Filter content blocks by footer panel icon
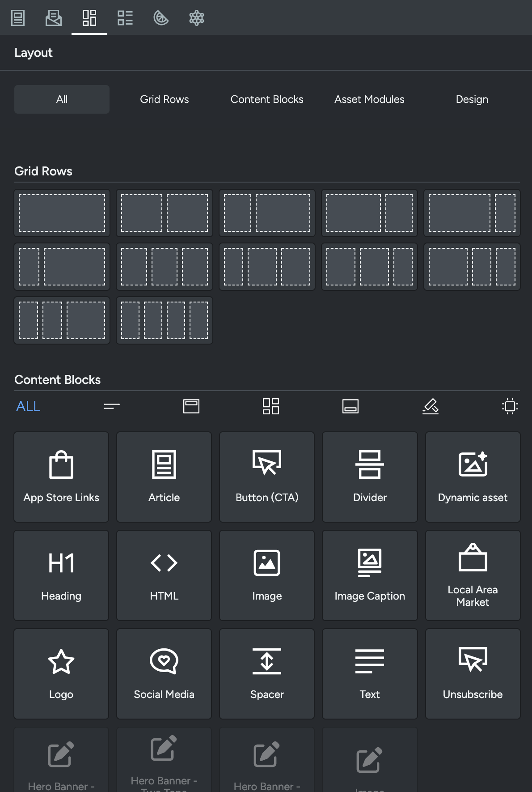 (x=350, y=406)
